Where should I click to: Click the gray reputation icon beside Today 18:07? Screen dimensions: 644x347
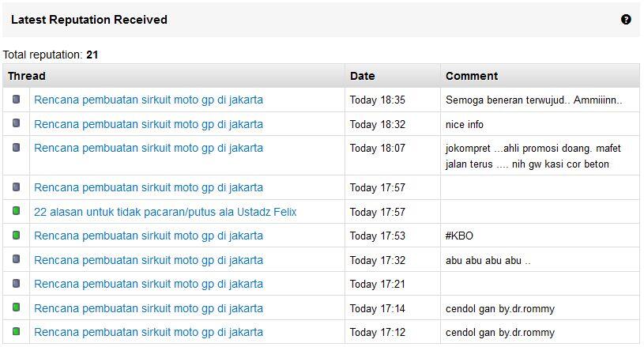(x=16, y=147)
